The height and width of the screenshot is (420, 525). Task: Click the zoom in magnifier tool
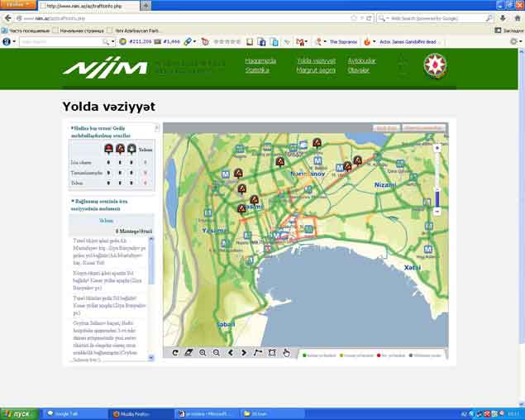tap(203, 352)
